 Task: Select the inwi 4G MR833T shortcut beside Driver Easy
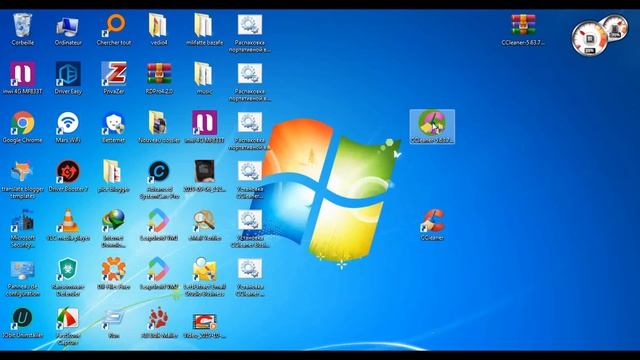(x=22, y=78)
